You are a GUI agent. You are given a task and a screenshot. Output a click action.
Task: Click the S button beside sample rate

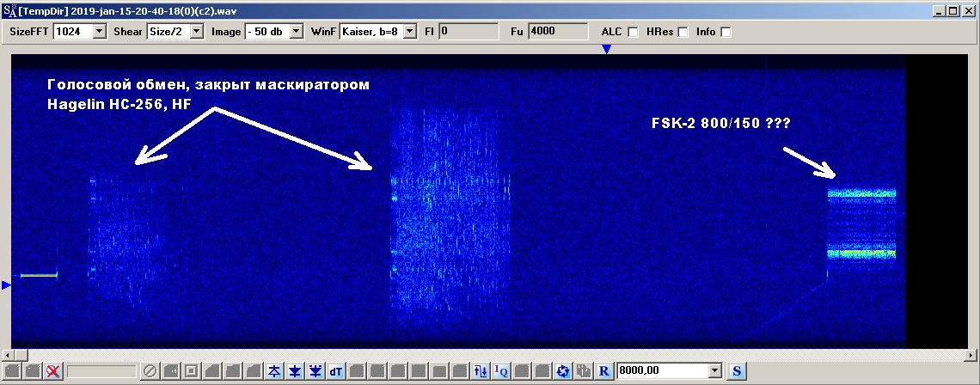736,371
